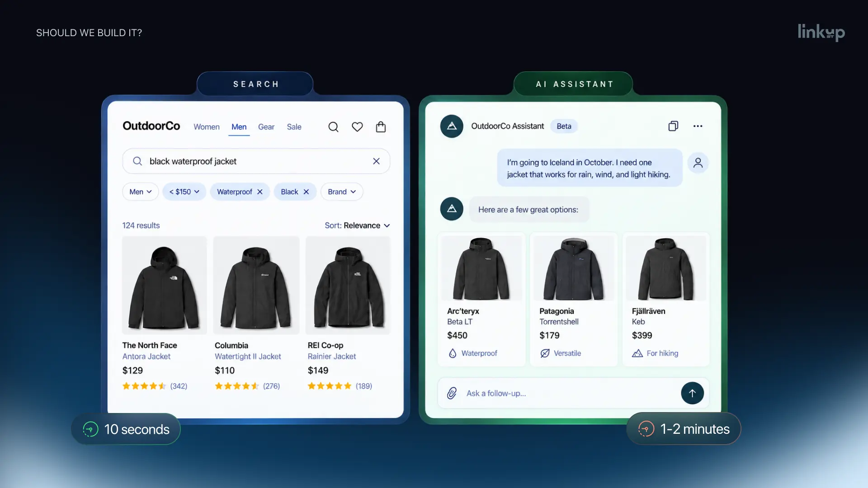868x488 pixels.
Task: Open the Antora Jacket product link
Action: [146, 357]
